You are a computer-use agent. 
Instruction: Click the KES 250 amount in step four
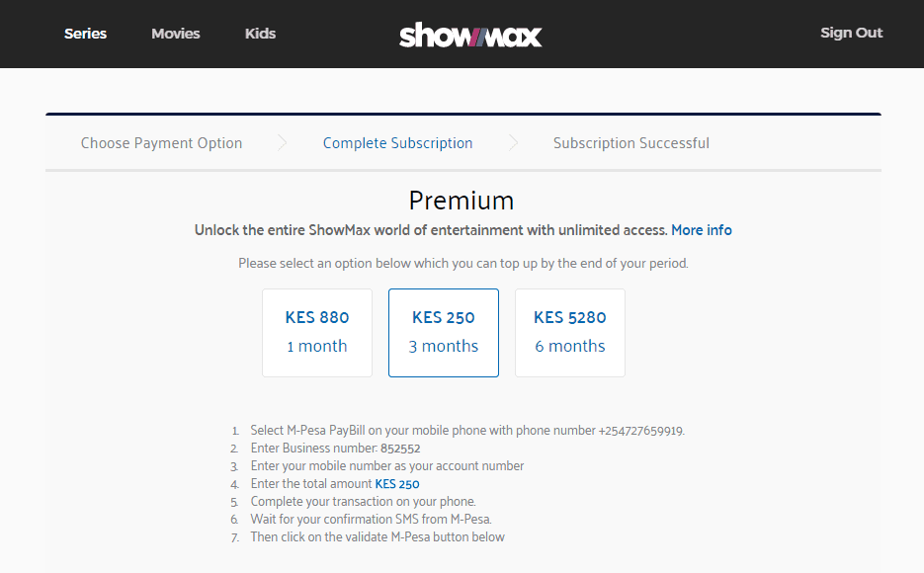[x=397, y=484]
